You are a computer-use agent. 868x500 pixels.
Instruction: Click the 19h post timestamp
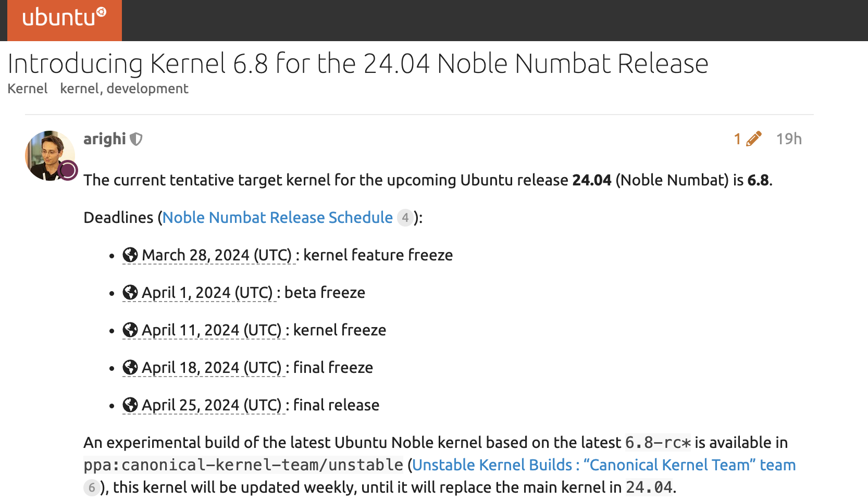point(789,139)
